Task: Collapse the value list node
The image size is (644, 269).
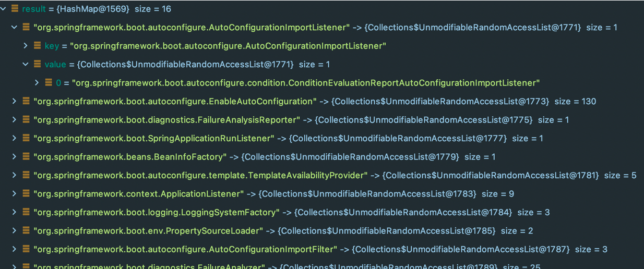Action: (25, 64)
